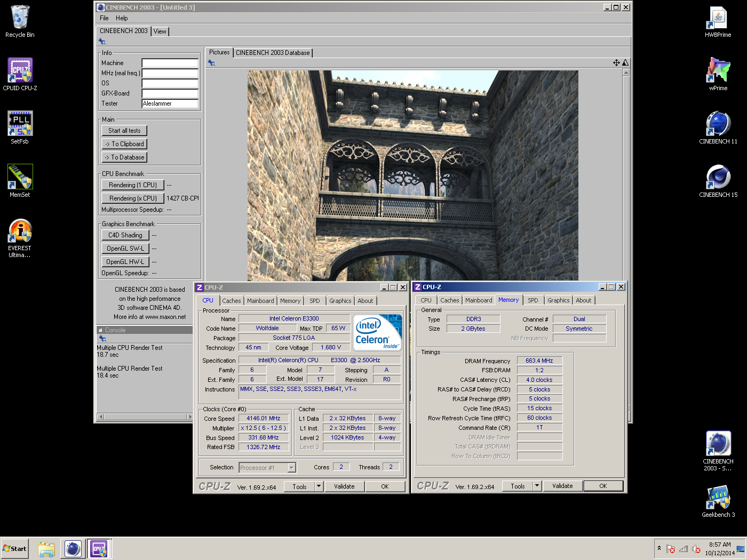Run Rendering (1 CPU) benchmark

133,185
